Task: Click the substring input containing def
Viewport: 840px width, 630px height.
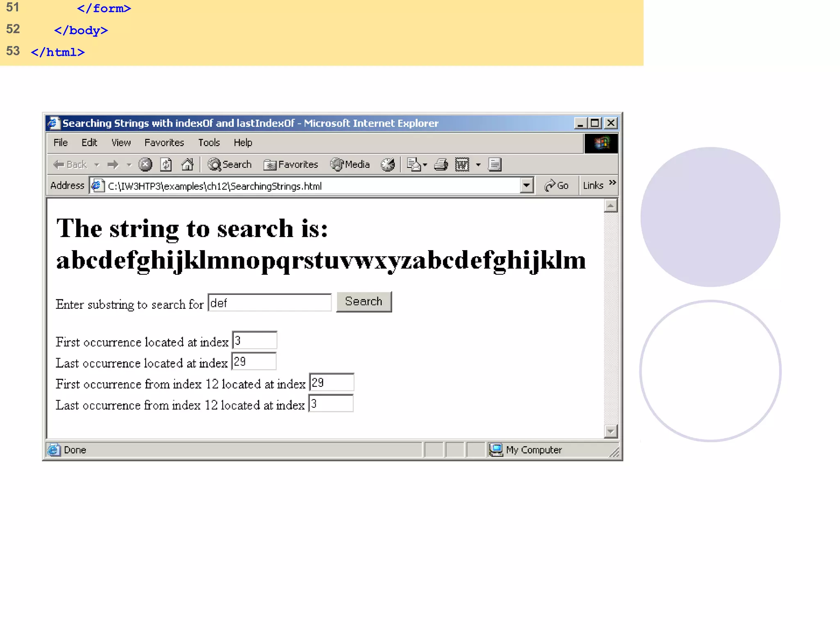Action: click(x=269, y=303)
